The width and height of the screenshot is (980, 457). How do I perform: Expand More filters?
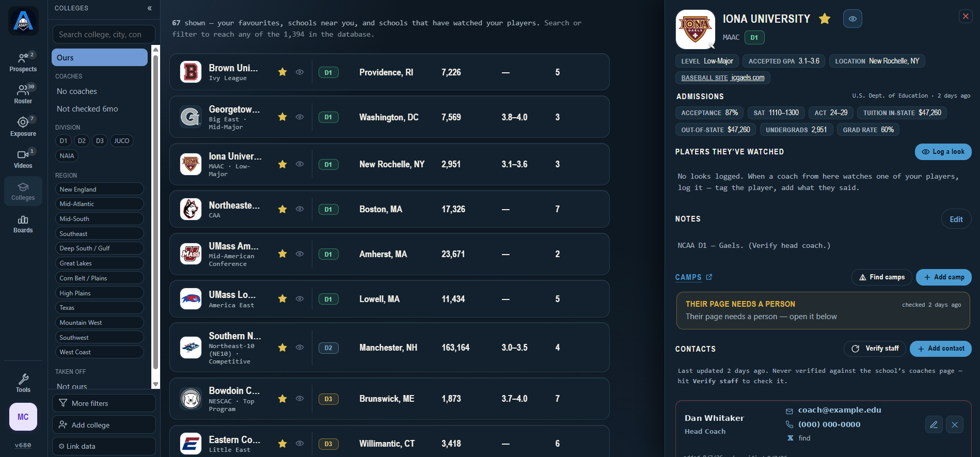[104, 403]
